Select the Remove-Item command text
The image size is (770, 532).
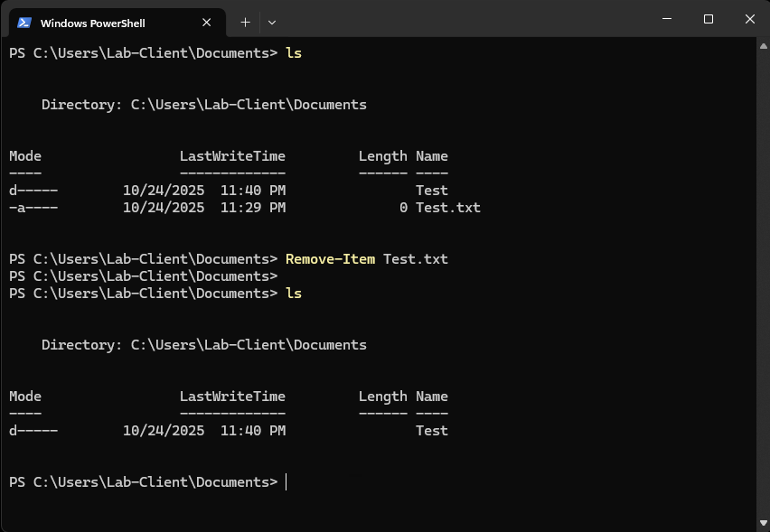click(x=330, y=258)
